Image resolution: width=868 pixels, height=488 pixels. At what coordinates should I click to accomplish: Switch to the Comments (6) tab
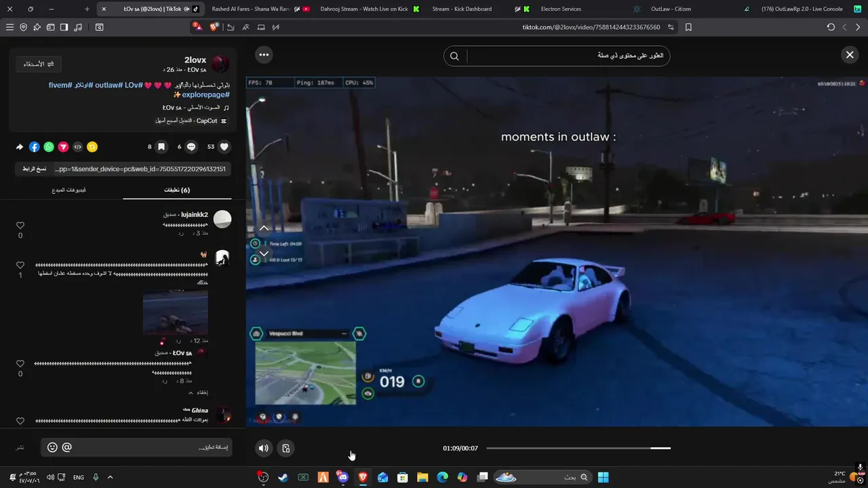click(177, 190)
